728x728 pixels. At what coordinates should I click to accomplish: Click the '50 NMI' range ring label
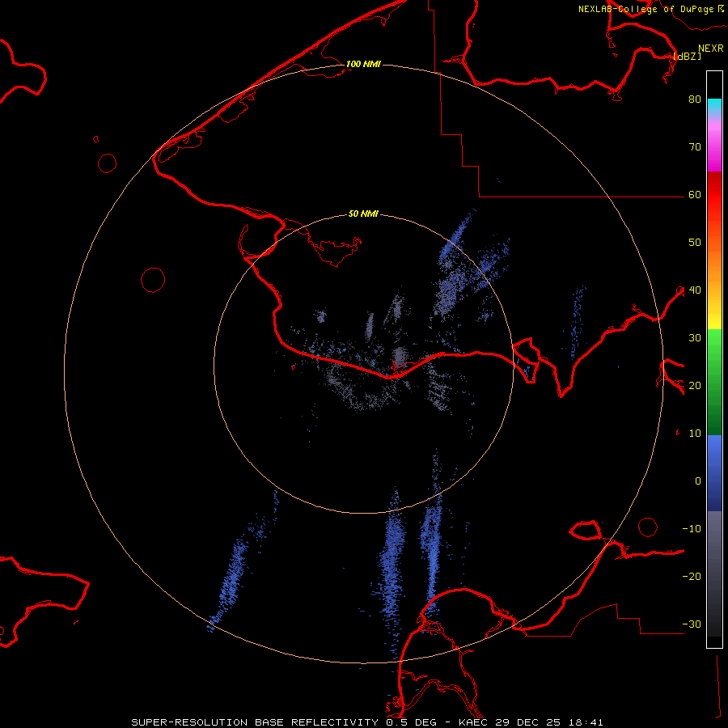(x=363, y=214)
